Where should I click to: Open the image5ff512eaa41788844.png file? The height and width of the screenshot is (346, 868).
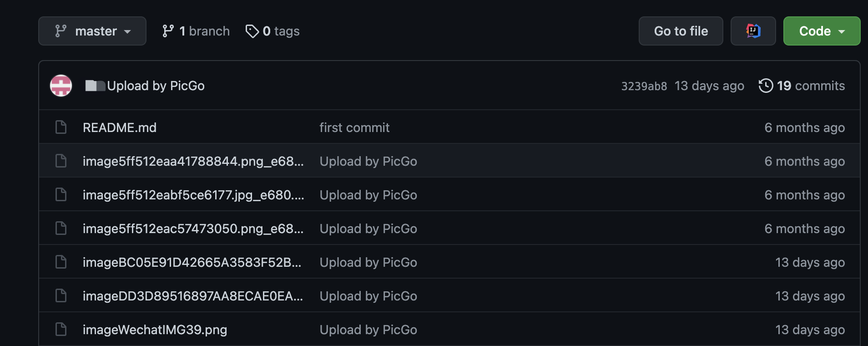[193, 161]
